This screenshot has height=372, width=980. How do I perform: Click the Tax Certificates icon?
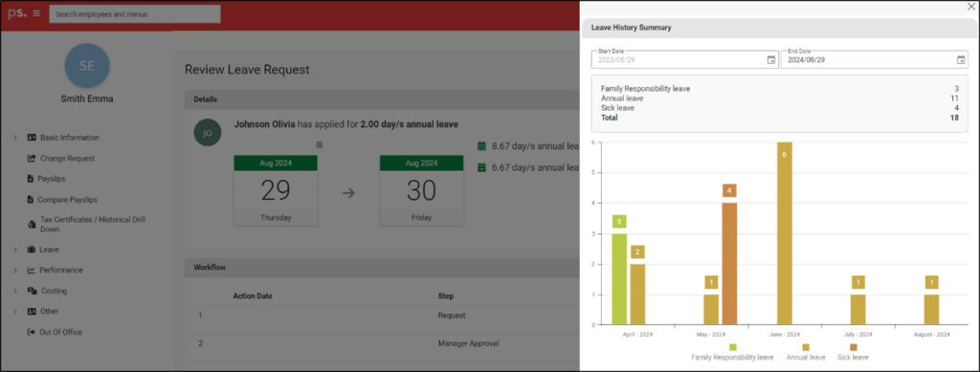[x=33, y=224]
